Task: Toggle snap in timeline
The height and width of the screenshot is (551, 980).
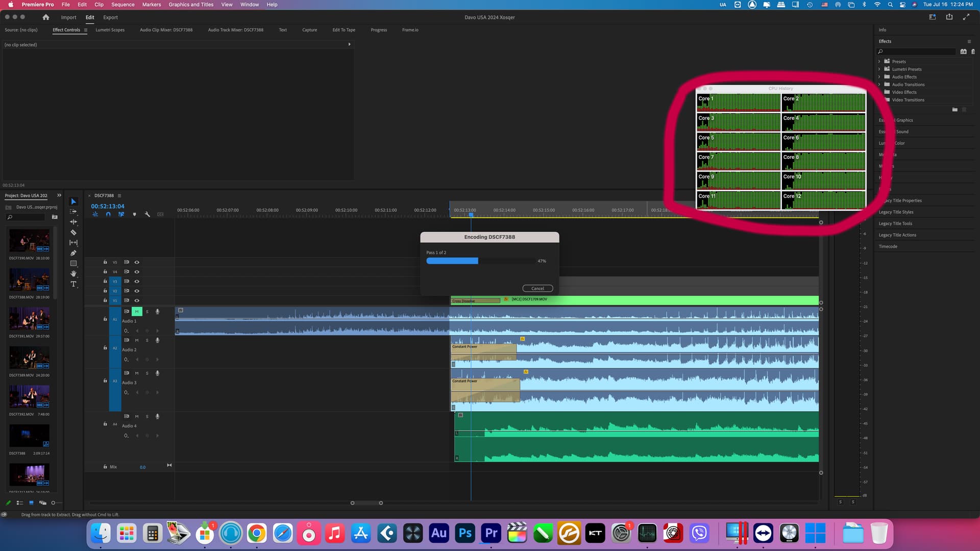Action: (108, 214)
